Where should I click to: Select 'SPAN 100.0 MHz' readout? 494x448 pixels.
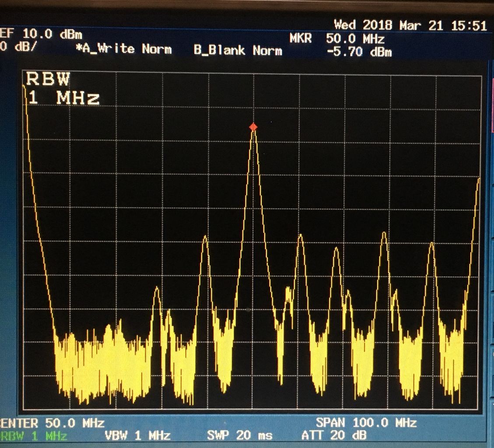click(x=366, y=422)
